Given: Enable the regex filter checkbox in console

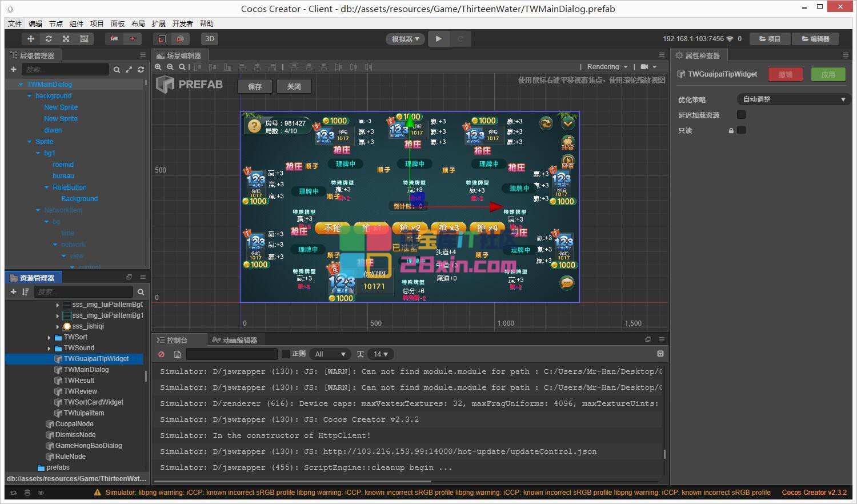Looking at the screenshot, I should [x=286, y=354].
